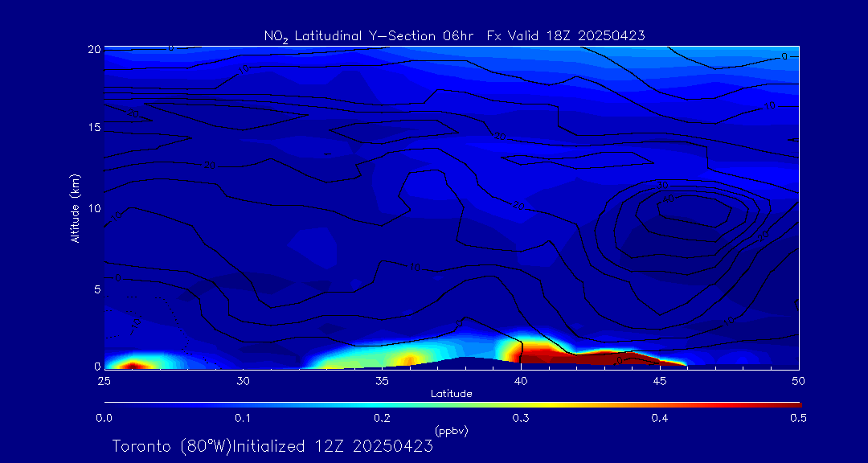Click the 0.3 colorbar tick label
The image size is (868, 463).
click(x=522, y=418)
